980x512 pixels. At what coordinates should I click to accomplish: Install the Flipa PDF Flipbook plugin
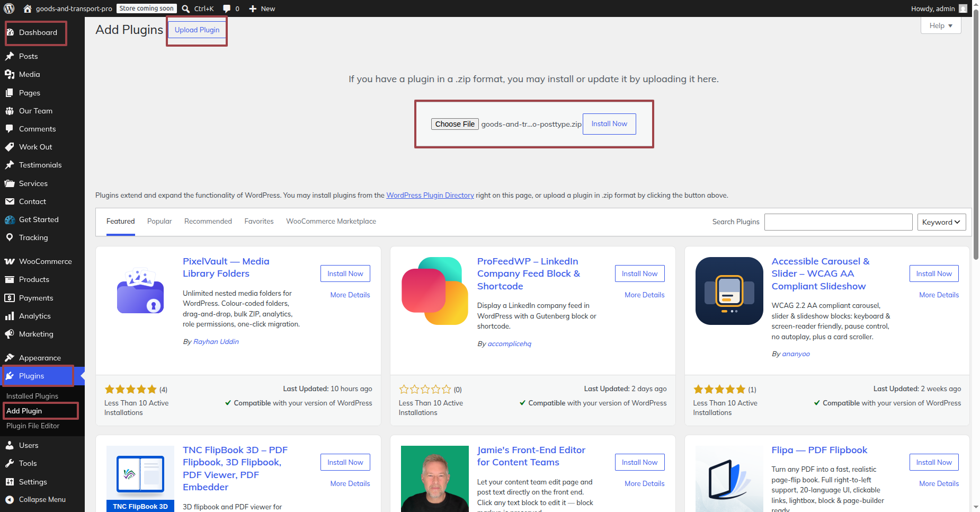coord(934,462)
